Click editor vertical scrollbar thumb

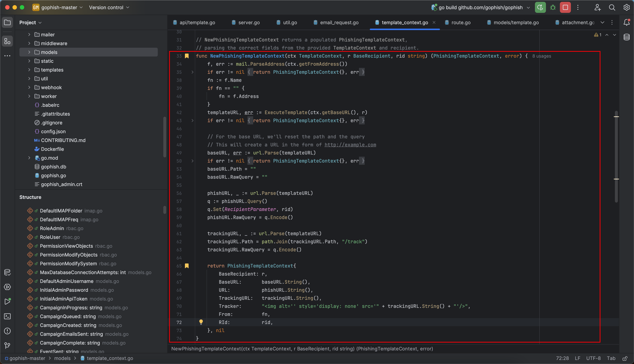[x=616, y=156]
